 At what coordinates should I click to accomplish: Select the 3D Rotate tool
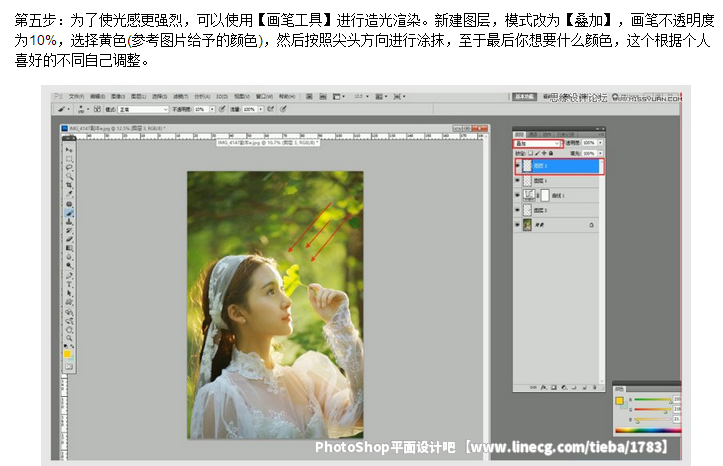tap(69, 312)
